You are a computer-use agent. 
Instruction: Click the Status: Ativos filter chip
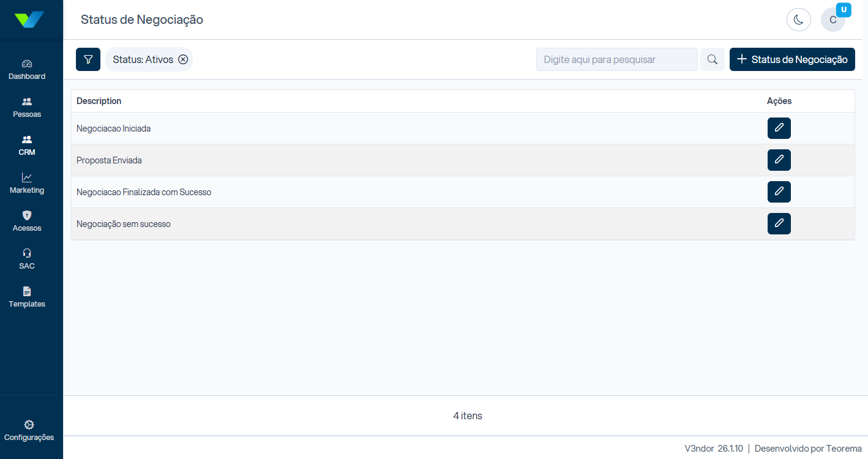tap(149, 59)
